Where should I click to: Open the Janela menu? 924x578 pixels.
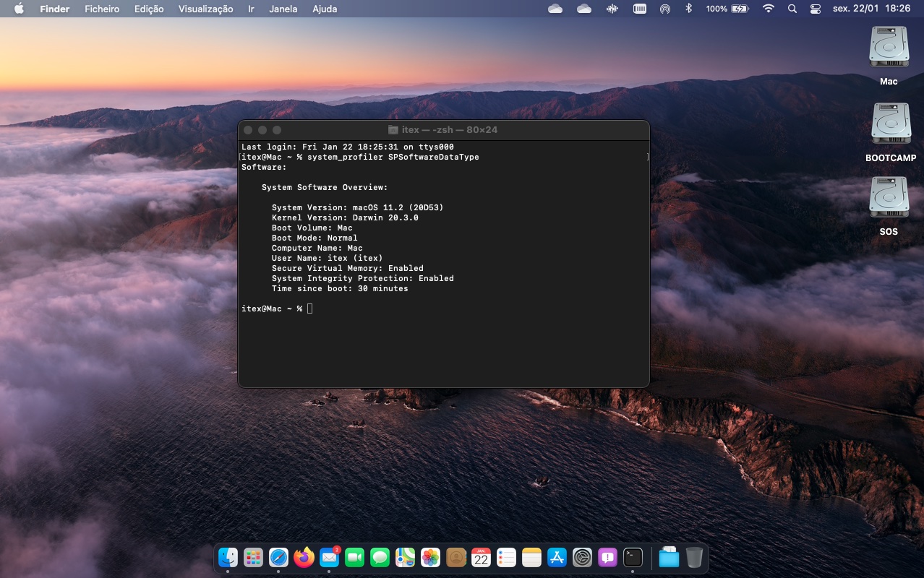pos(283,9)
